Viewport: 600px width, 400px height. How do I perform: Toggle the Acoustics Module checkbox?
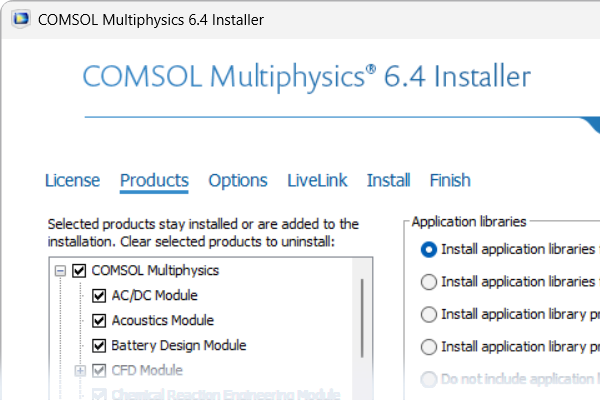99,321
